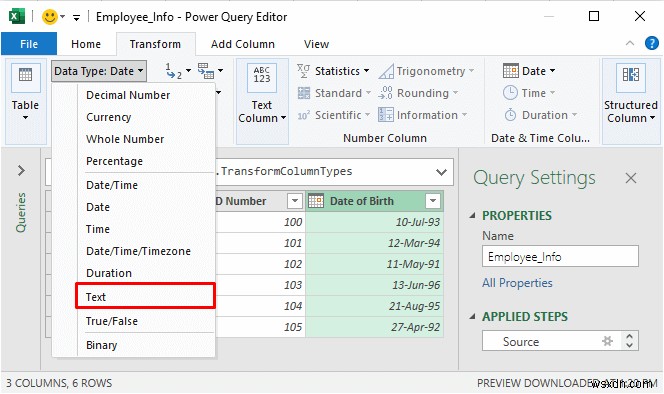The width and height of the screenshot is (664, 394).
Task: Open Source step settings gear icon
Action: 607,341
